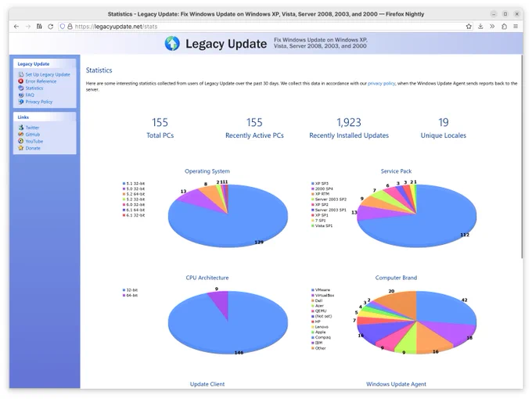This screenshot has height=399, width=532.
Task: Open the Privacy Policy sidebar link
Action: click(38, 102)
